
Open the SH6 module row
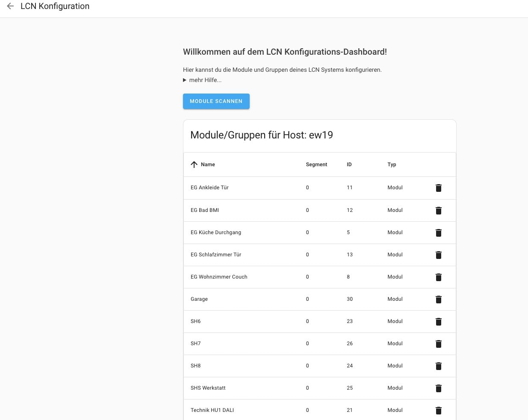(x=196, y=321)
